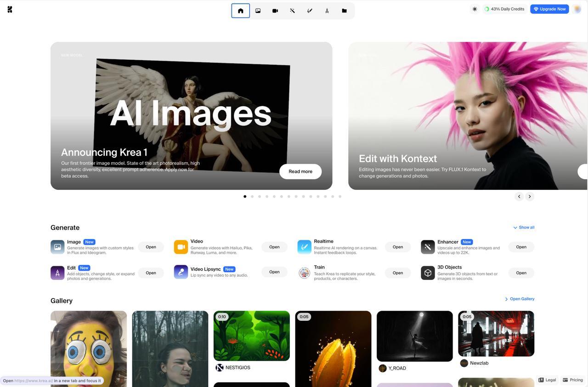
Task: Open the woman in forest gallery image
Action: click(170, 349)
